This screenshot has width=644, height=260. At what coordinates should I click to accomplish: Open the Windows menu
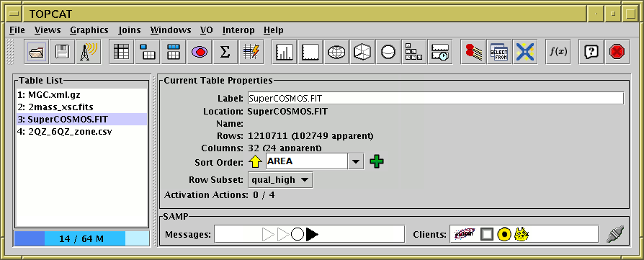(x=171, y=30)
